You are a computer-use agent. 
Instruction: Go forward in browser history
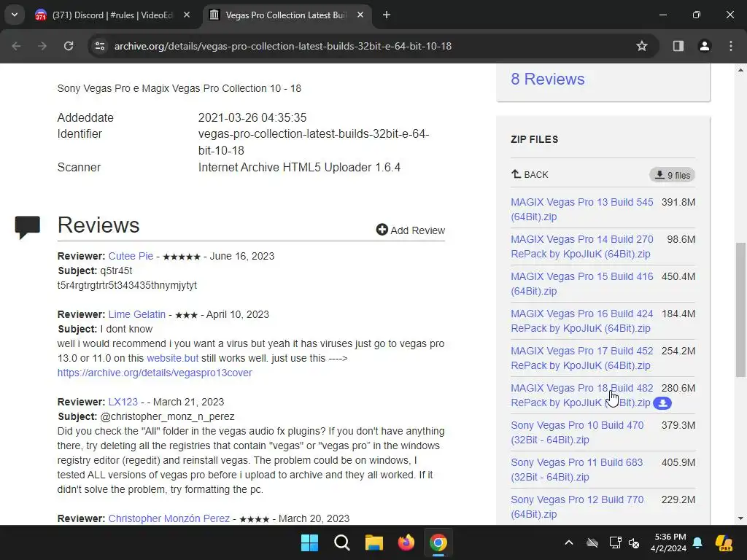point(42,46)
